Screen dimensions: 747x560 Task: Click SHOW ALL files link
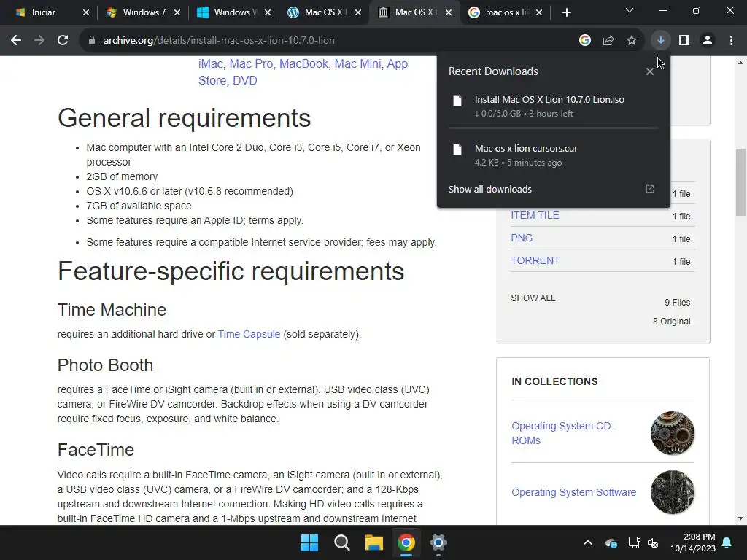[x=533, y=298]
